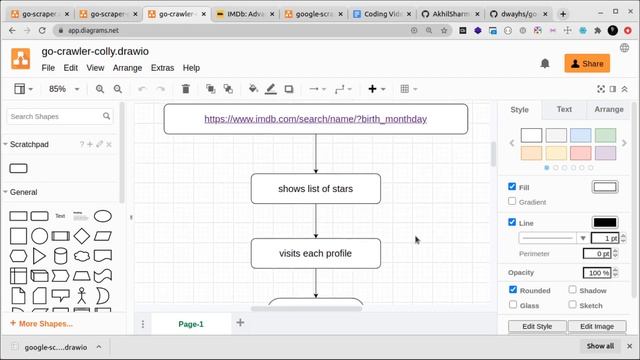
Task: Open notifications bell icon
Action: pyautogui.click(x=545, y=63)
